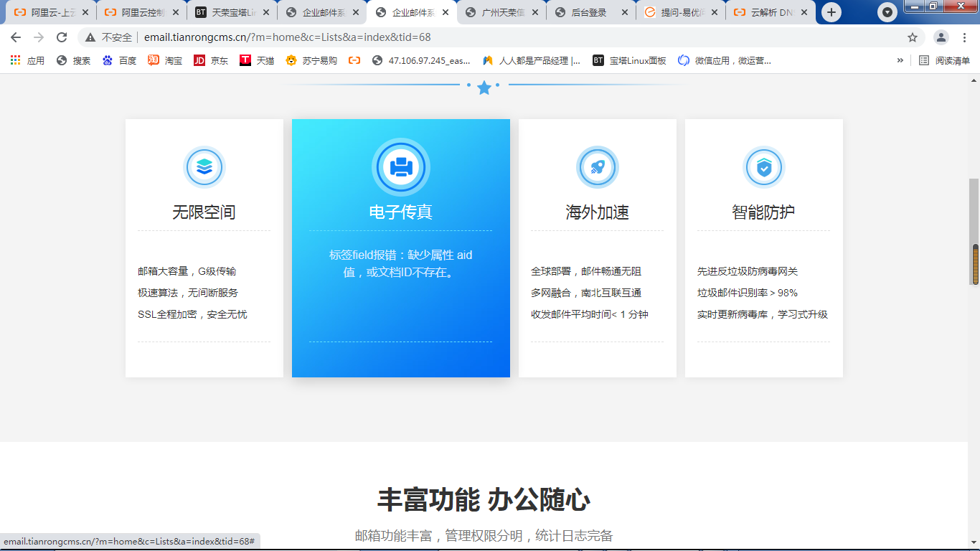This screenshot has height=551, width=980.
Task: Click the 智能防护 card title
Action: pos(763,212)
